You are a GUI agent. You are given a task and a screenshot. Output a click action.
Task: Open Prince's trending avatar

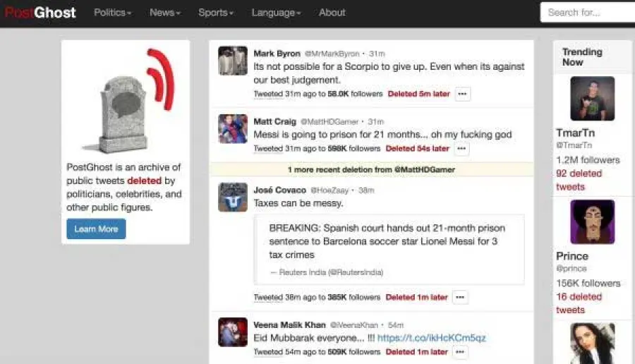click(593, 222)
